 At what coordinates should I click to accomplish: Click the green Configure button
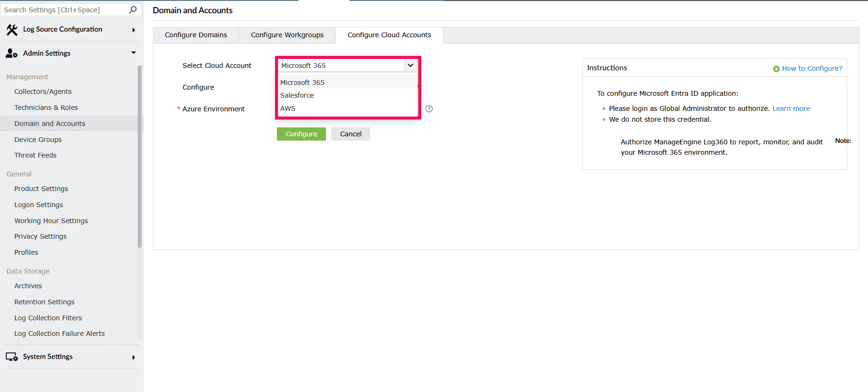(x=301, y=134)
